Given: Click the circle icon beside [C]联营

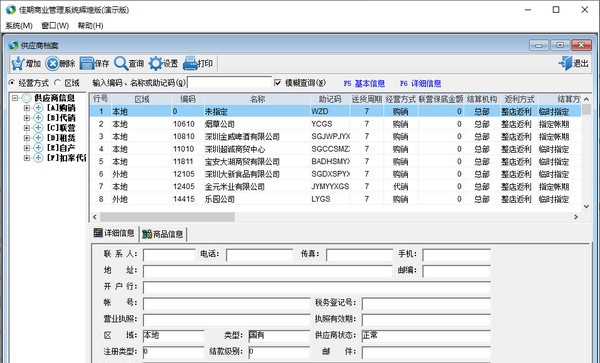Looking at the screenshot, I should (38, 128).
